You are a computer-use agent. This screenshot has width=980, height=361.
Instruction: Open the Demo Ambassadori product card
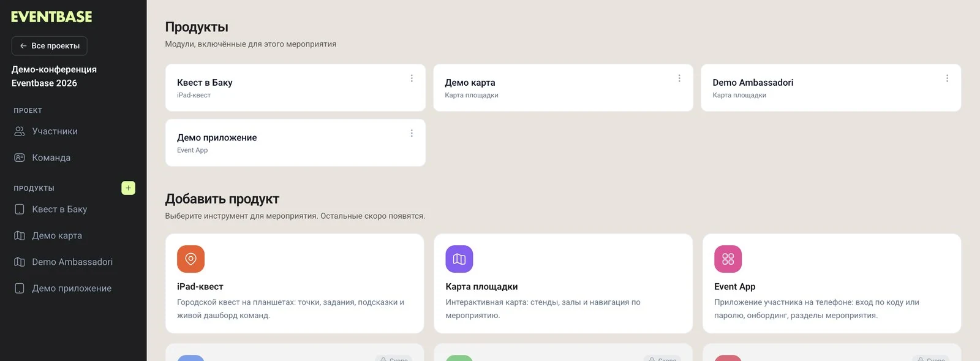(x=831, y=88)
